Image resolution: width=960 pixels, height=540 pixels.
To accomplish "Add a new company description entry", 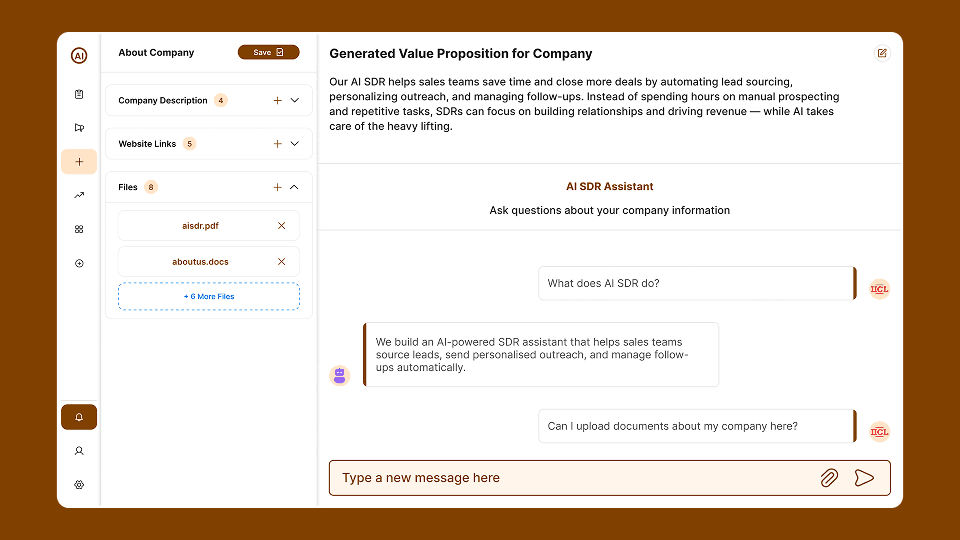I will click(x=277, y=100).
